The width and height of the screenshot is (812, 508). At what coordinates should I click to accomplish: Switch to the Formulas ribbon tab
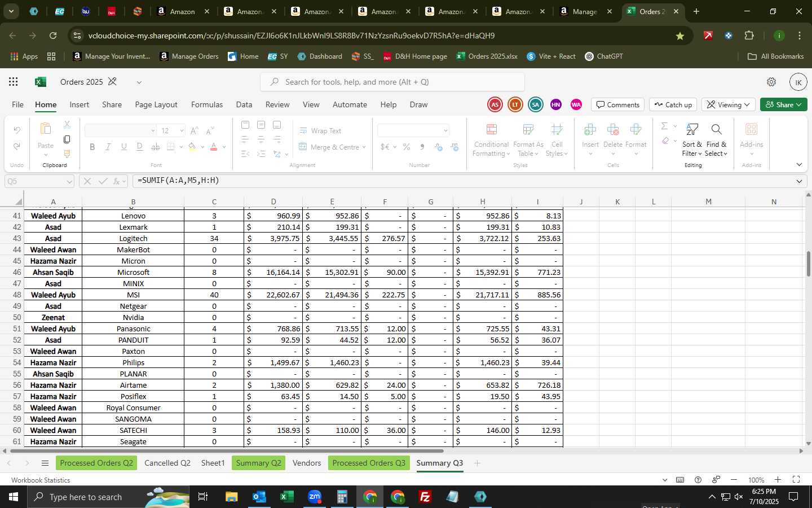(x=207, y=105)
